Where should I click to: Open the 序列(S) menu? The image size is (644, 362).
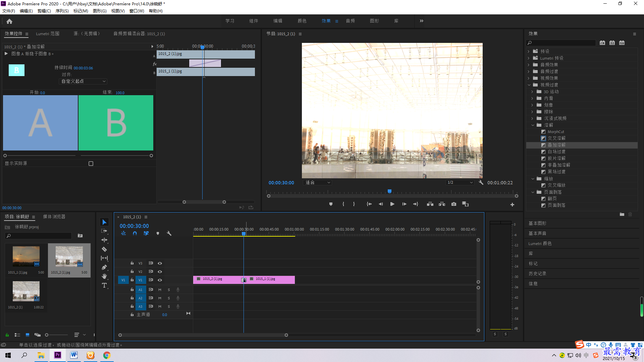tap(62, 11)
